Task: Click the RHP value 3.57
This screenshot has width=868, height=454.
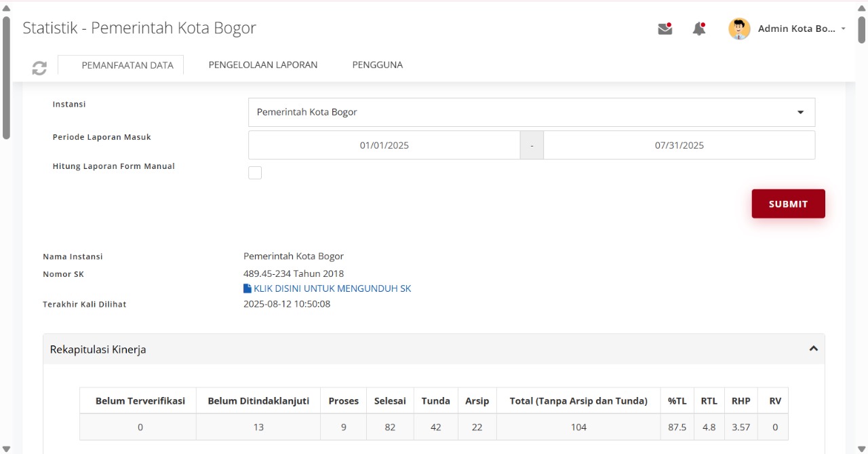Action: 741,427
